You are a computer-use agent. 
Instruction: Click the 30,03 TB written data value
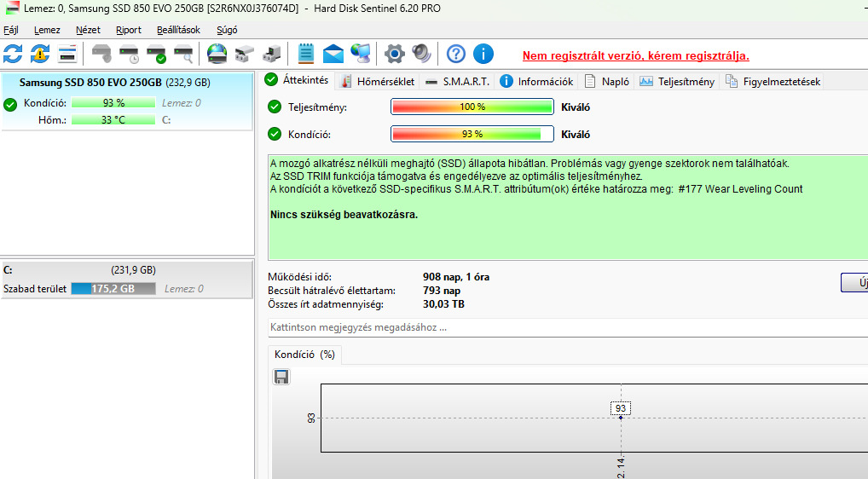[x=443, y=304]
